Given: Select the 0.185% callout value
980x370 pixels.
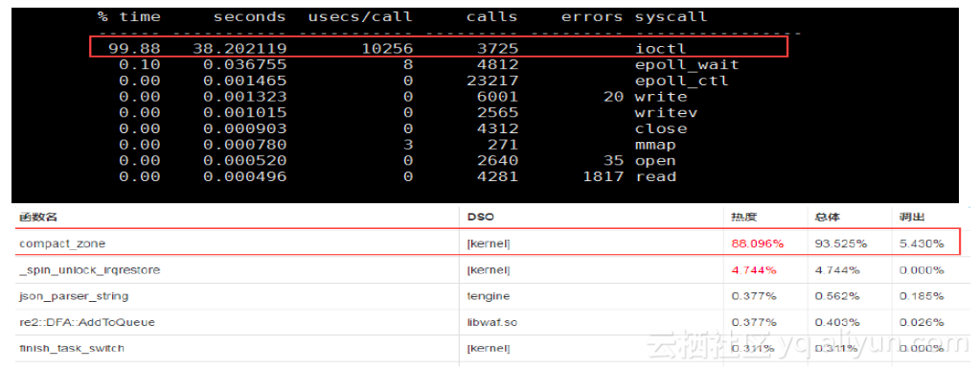Looking at the screenshot, I should (x=922, y=295).
